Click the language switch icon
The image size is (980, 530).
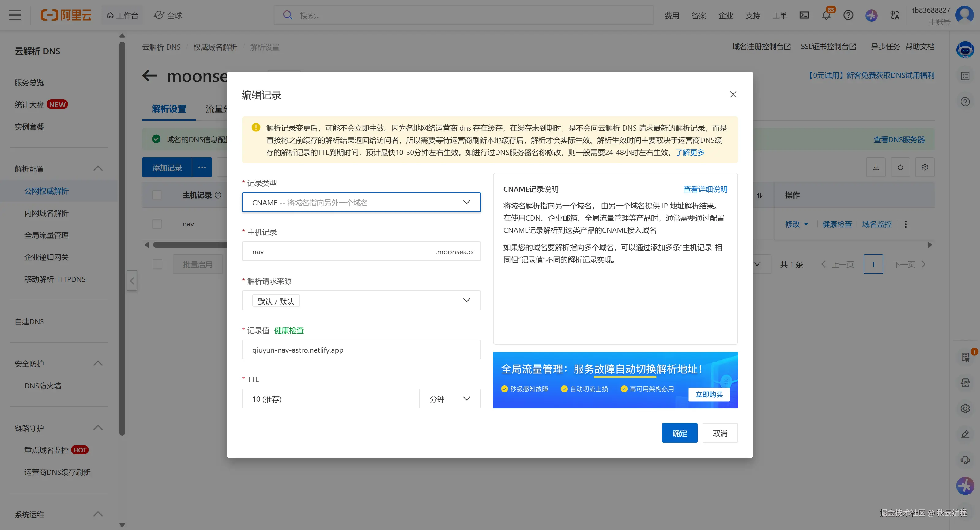[x=894, y=15]
